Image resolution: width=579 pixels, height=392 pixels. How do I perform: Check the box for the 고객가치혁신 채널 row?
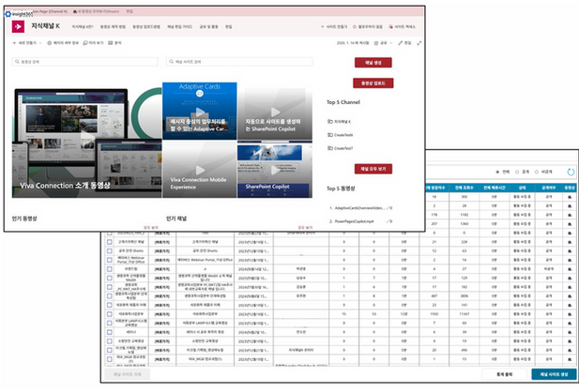pyautogui.click(x=110, y=242)
